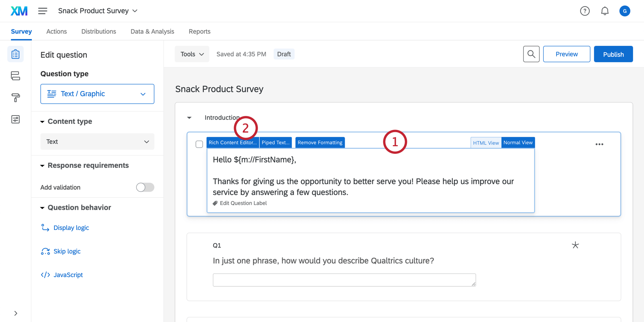Open the Tools dropdown menu
The width and height of the screenshot is (644, 322).
tap(192, 54)
